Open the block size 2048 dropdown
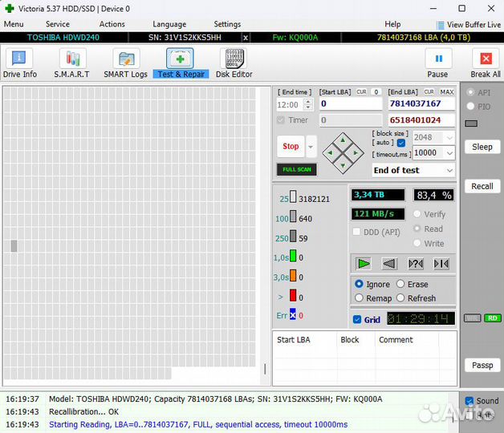Image resolution: width=504 pixels, height=433 pixels. point(449,138)
